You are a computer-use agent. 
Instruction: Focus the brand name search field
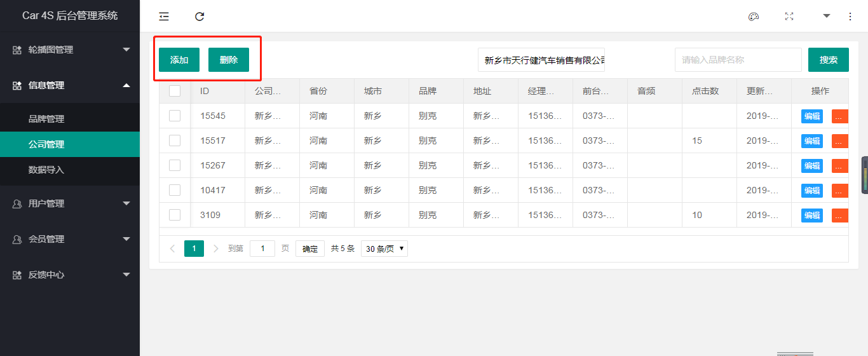(738, 60)
